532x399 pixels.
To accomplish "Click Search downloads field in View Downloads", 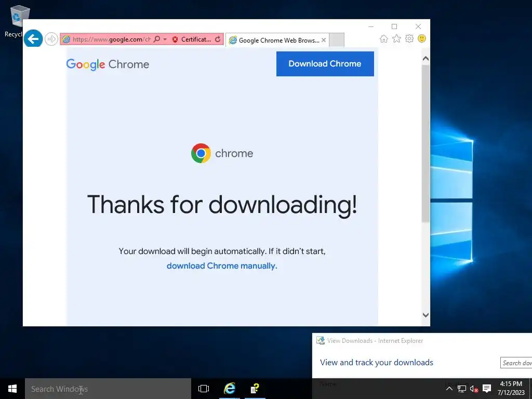I will coord(516,363).
